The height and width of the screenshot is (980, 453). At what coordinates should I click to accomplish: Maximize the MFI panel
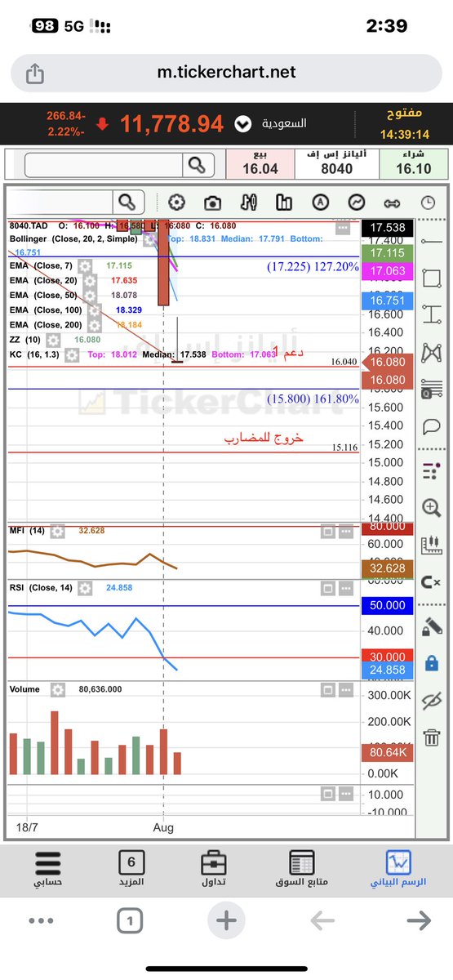(x=326, y=532)
